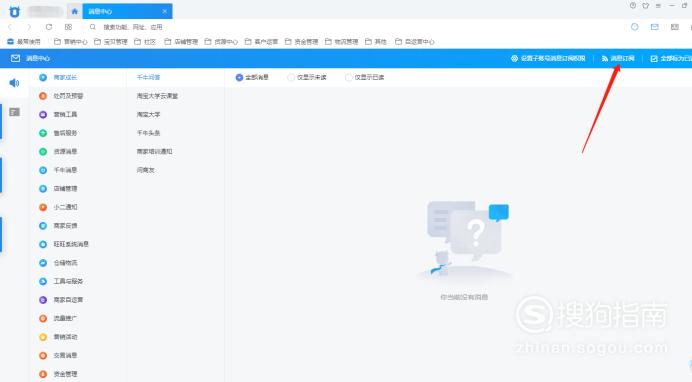Go forward with the forward arrow
Image resolution: width=692 pixels, height=382 pixels.
point(29,27)
